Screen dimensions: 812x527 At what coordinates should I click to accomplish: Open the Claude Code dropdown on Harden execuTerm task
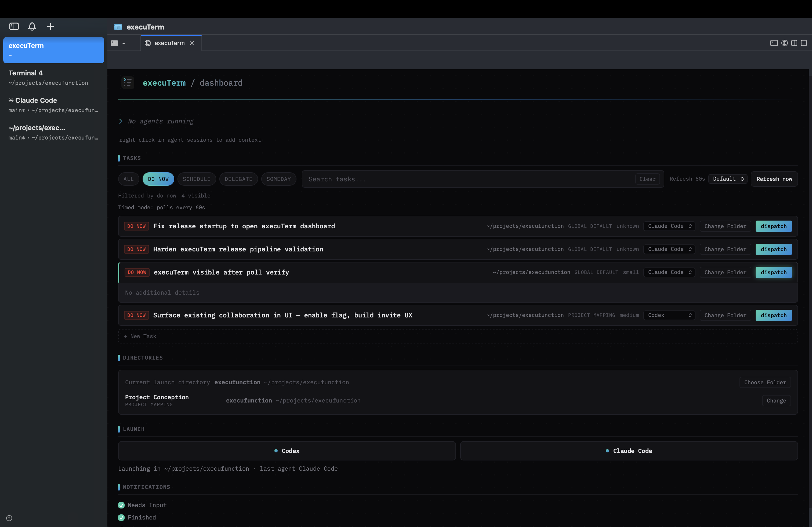[669, 249]
